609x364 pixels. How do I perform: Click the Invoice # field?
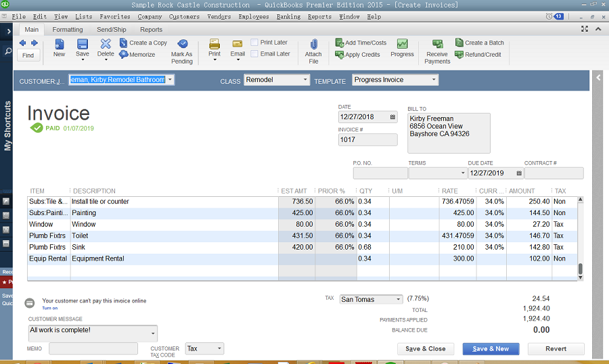(x=368, y=140)
